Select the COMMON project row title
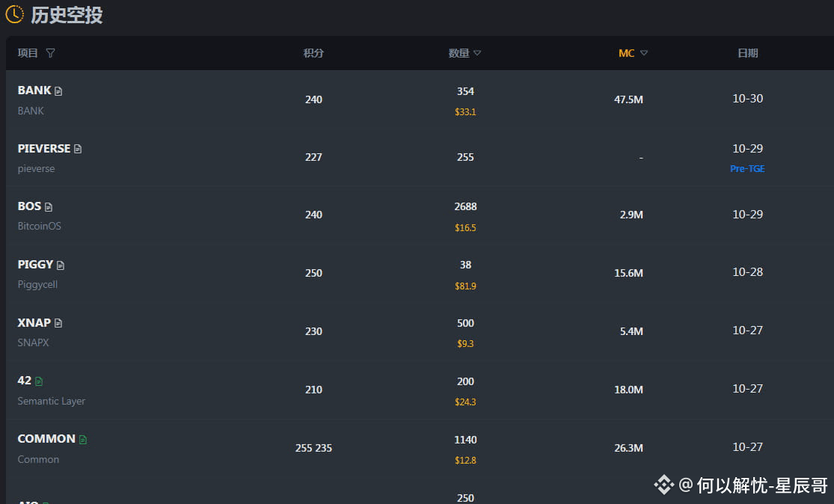This screenshot has height=504, width=834. tap(46, 439)
